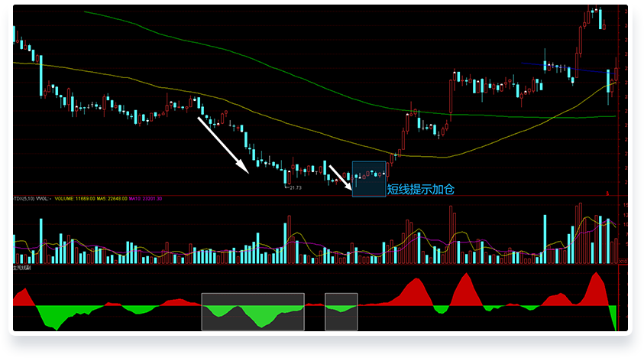Click the short blue line at the upper right
Screen dimensions: 644x358
(565, 68)
